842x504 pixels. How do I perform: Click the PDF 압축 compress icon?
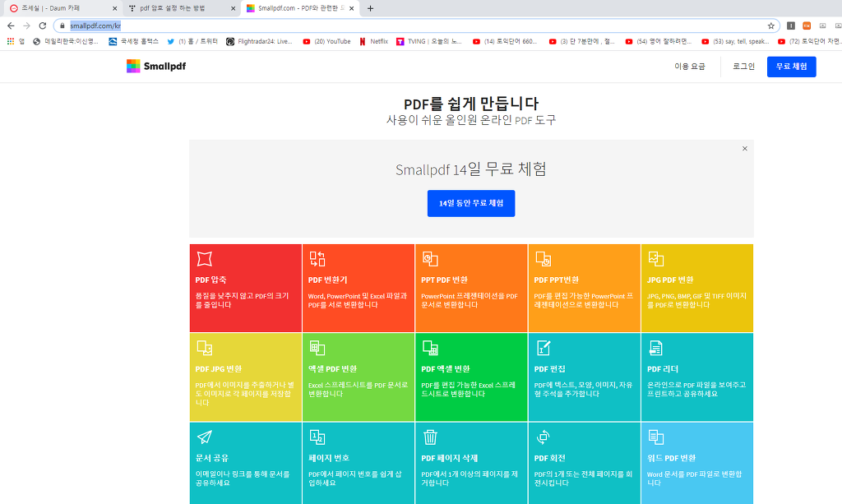pos(204,259)
